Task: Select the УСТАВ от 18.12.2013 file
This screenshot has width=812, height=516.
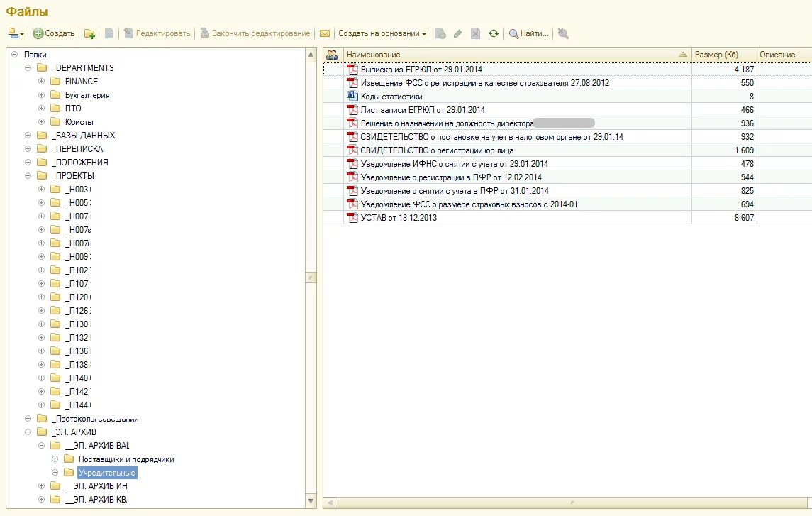Action: (x=398, y=218)
